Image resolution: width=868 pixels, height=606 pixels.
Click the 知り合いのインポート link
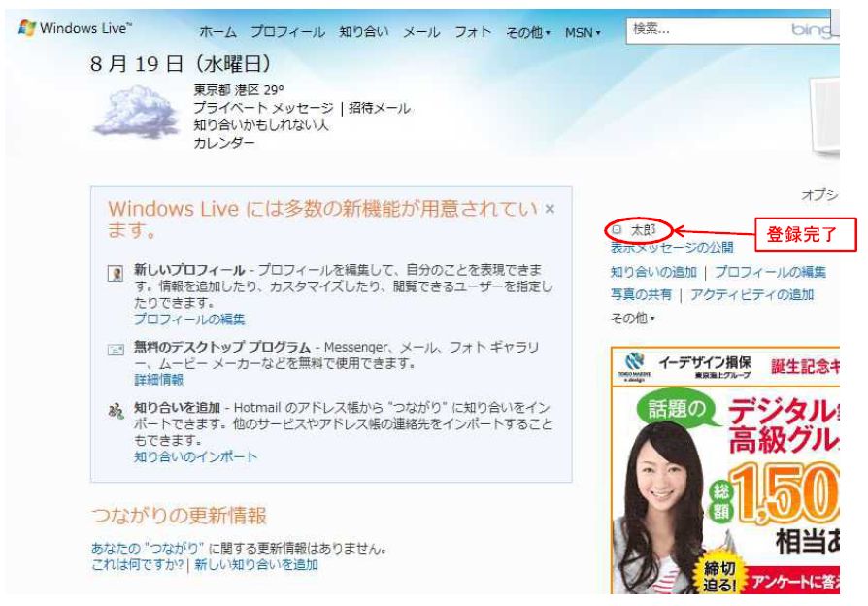pos(195,456)
